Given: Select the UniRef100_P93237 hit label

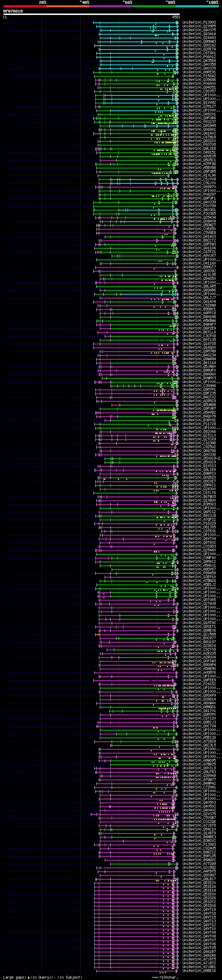Looking at the screenshot, I should (x=199, y=122).
